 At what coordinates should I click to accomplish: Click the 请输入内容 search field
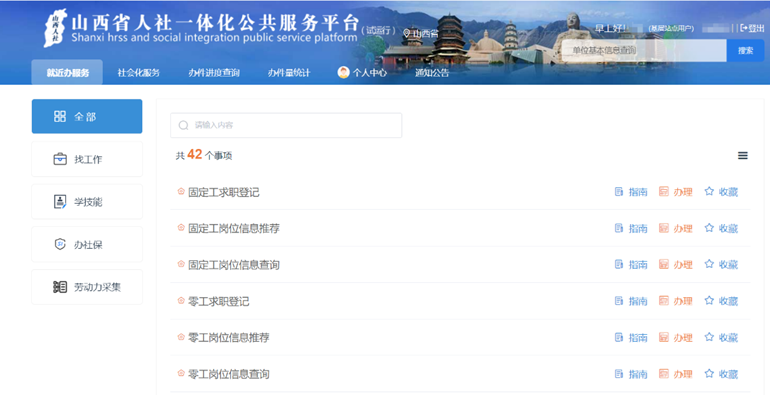286,125
